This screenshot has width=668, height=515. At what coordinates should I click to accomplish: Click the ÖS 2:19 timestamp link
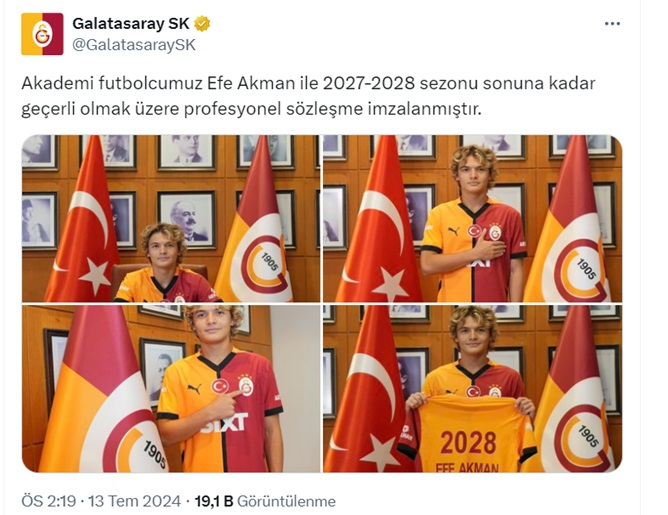[49, 501]
